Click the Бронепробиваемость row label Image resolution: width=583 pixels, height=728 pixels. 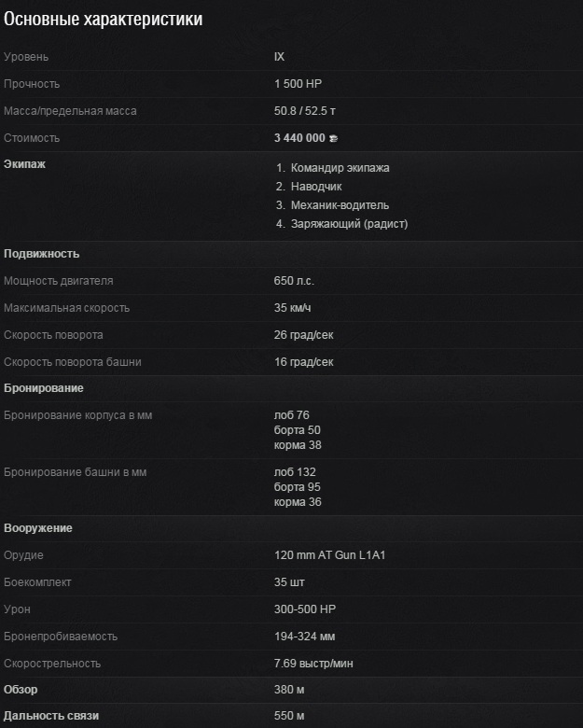pos(61,637)
